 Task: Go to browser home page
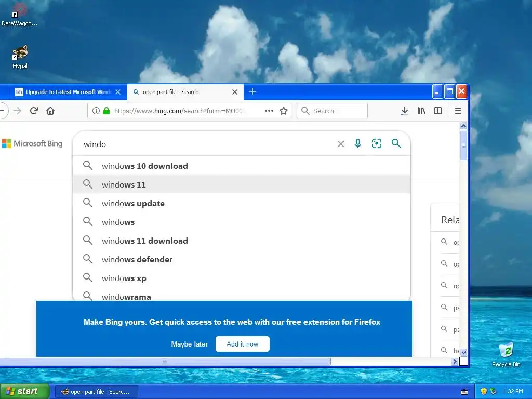50,111
